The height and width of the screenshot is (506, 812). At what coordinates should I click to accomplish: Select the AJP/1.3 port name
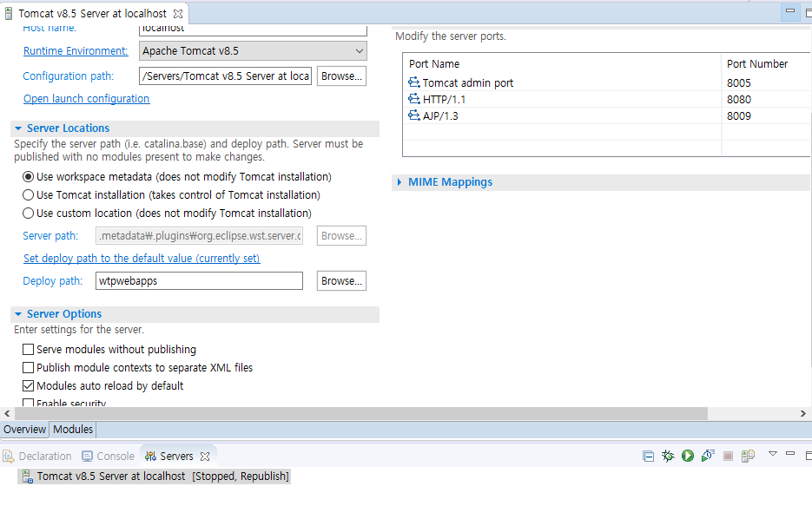click(440, 116)
